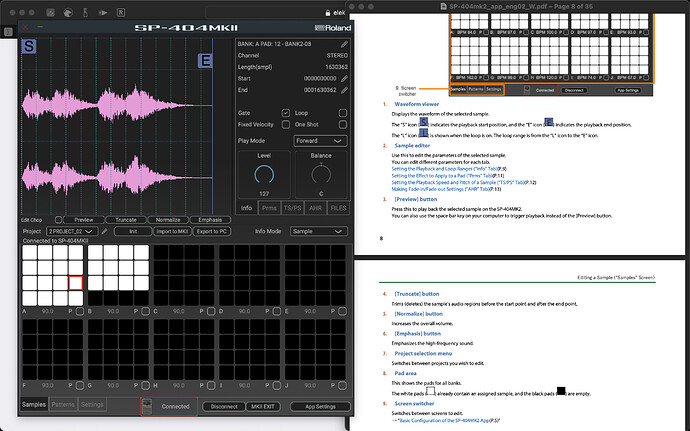The height and width of the screenshot is (431, 690).
Task: Click the PDF document icon in Preview title bar
Action: [444, 6]
